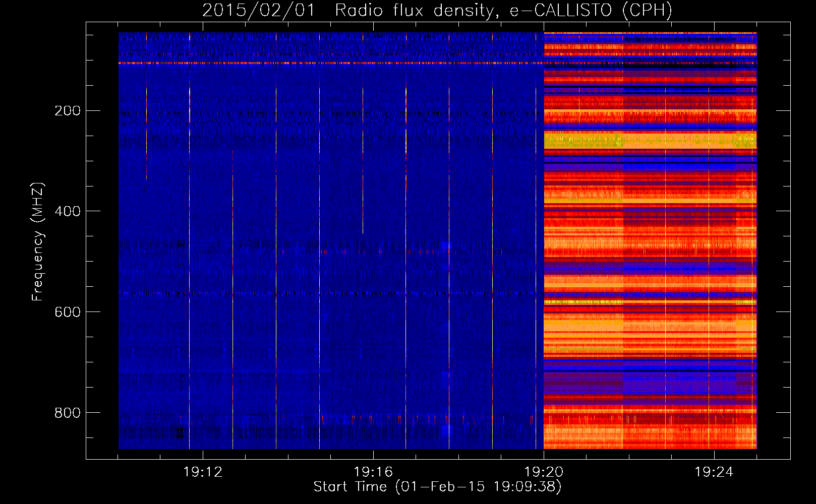This screenshot has width=816, height=504.
Task: Click the 800 frequency tick label
Action: 68,413
